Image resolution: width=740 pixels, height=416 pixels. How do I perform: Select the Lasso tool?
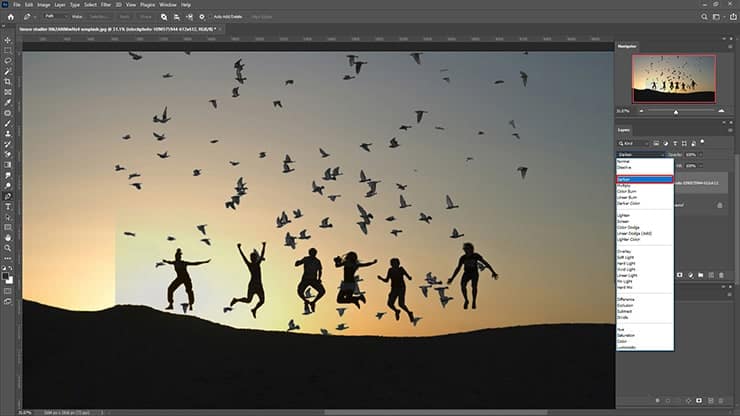[8, 60]
